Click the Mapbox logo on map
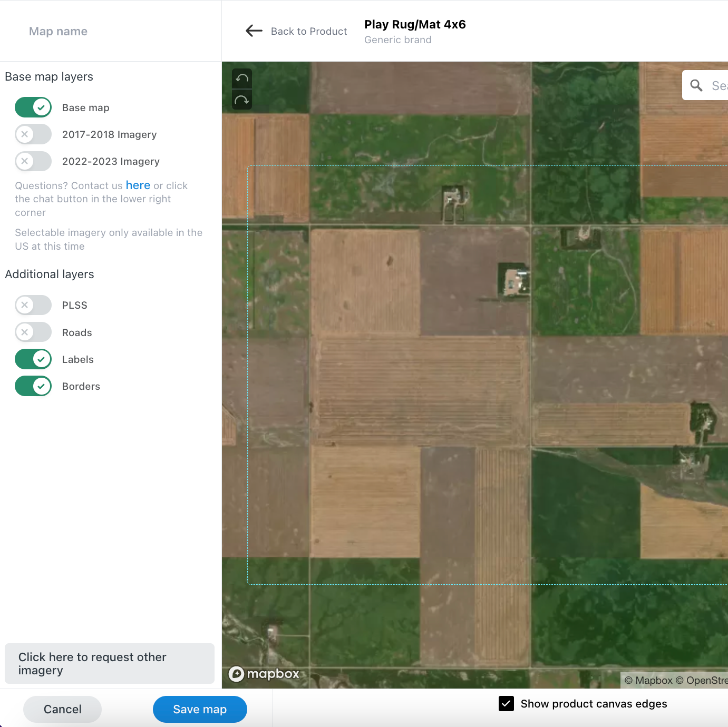The image size is (728, 727). [x=264, y=674]
